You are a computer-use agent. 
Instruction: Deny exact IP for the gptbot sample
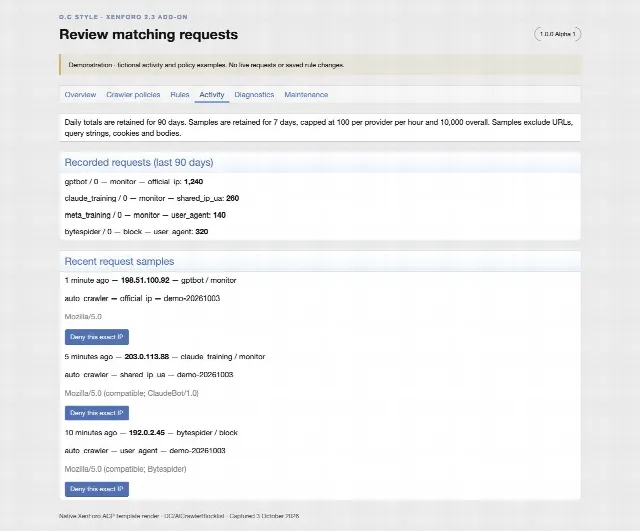coord(97,337)
